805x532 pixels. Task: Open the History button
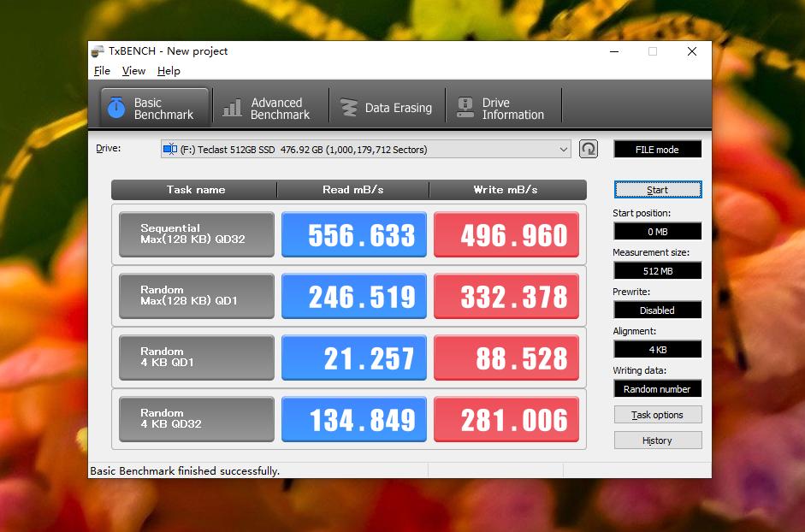(x=657, y=440)
